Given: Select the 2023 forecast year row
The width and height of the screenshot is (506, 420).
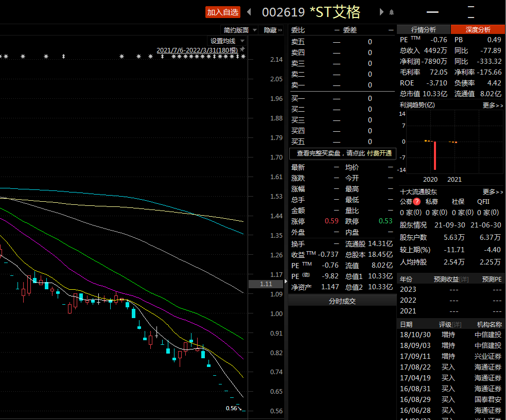Looking at the screenshot, I should point(451,289).
